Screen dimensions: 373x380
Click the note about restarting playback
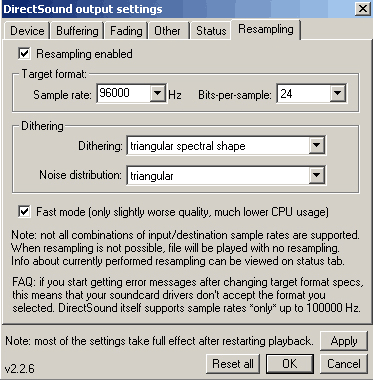click(x=159, y=341)
